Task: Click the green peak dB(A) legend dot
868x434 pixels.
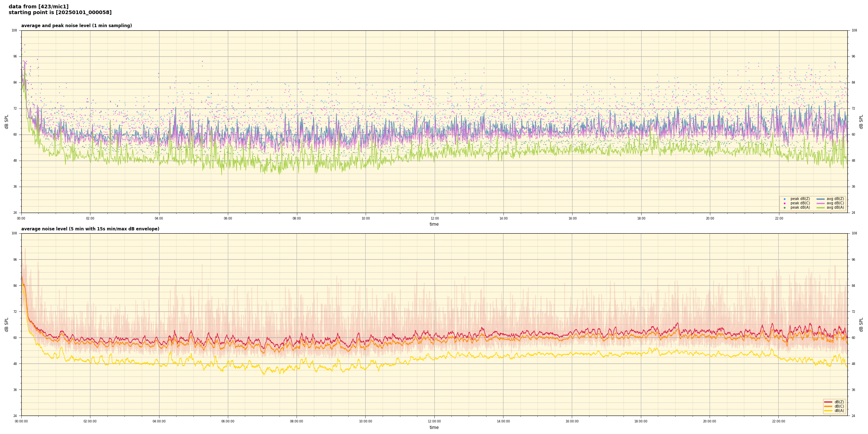Action: point(784,208)
